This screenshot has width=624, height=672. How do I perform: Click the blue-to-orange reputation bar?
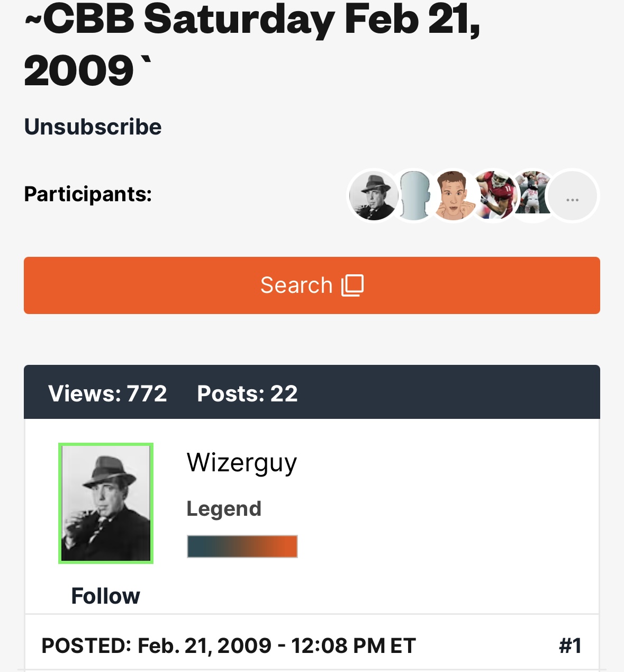[242, 546]
